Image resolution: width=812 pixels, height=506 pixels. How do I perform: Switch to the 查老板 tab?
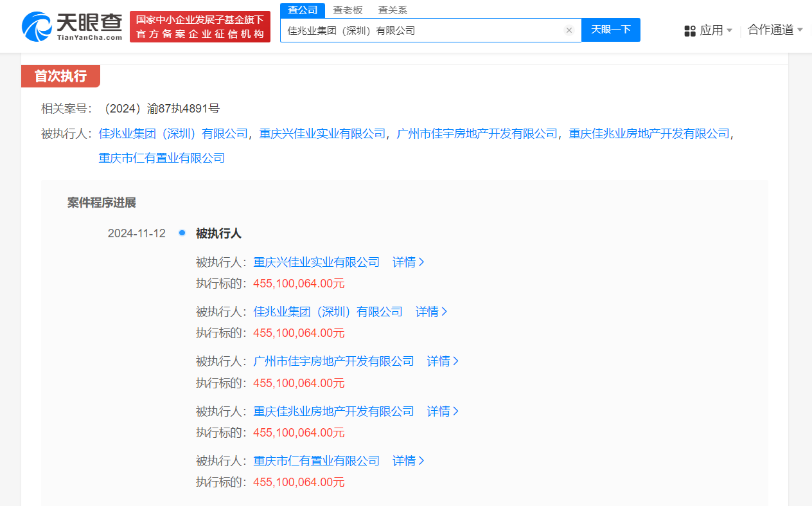[348, 10]
